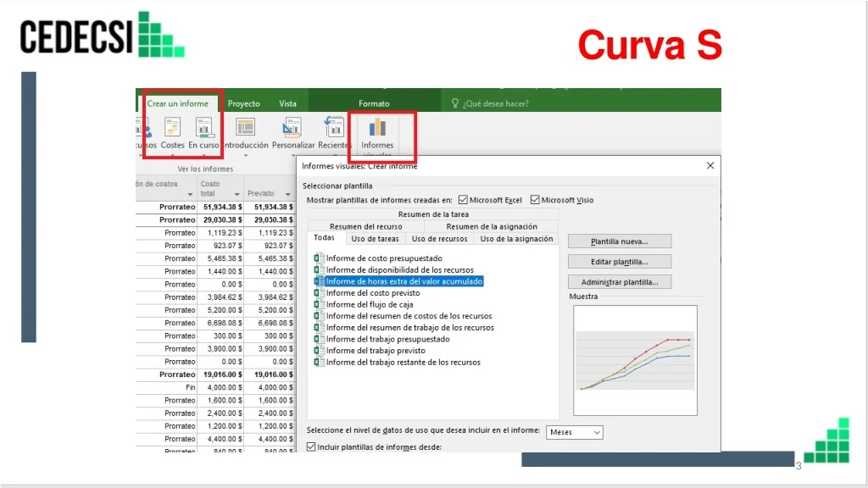The height and width of the screenshot is (488, 868).
Task: Open the Proyecto ribbon tab
Action: pyautogui.click(x=243, y=103)
